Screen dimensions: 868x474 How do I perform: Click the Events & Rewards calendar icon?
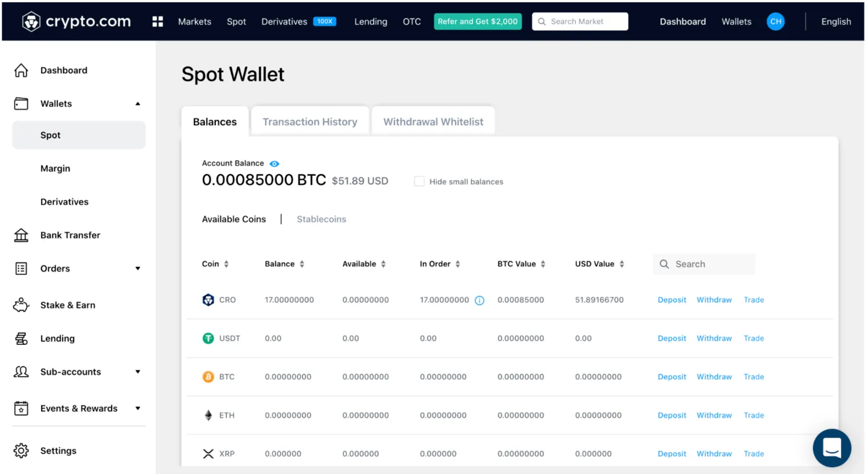coord(21,408)
